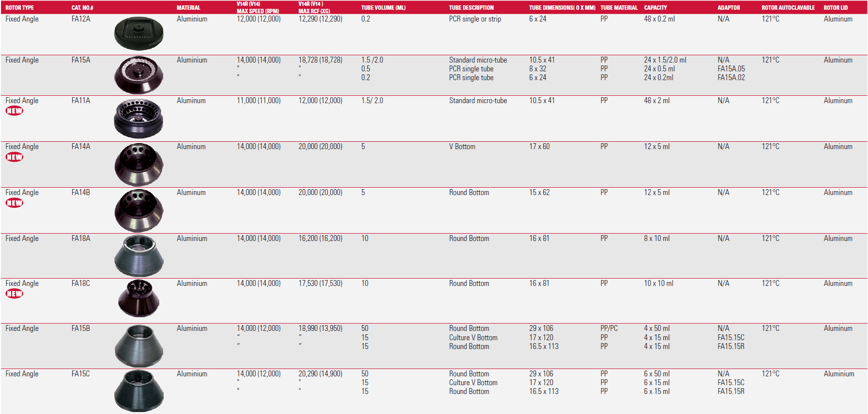Click the NEW badge in FA14A row
The height and width of the screenshot is (414, 868).
coord(14,157)
